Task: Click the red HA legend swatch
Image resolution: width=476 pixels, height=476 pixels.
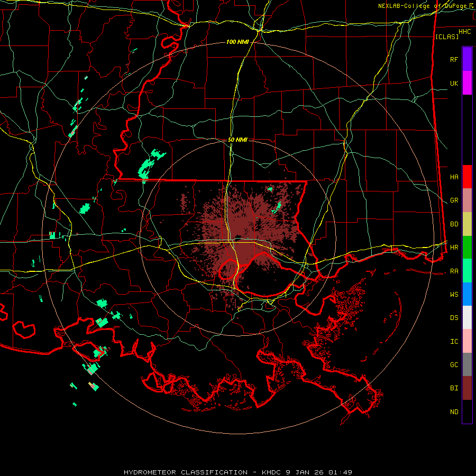Action: point(467,177)
